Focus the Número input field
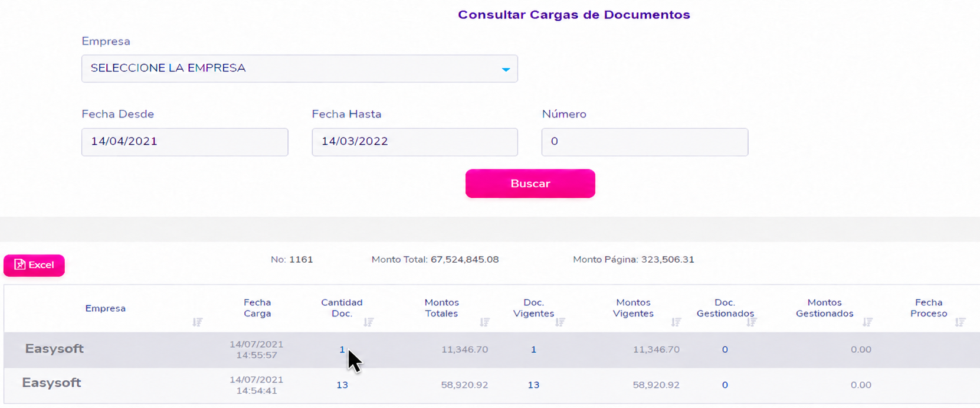This screenshot has width=980, height=408. (645, 142)
